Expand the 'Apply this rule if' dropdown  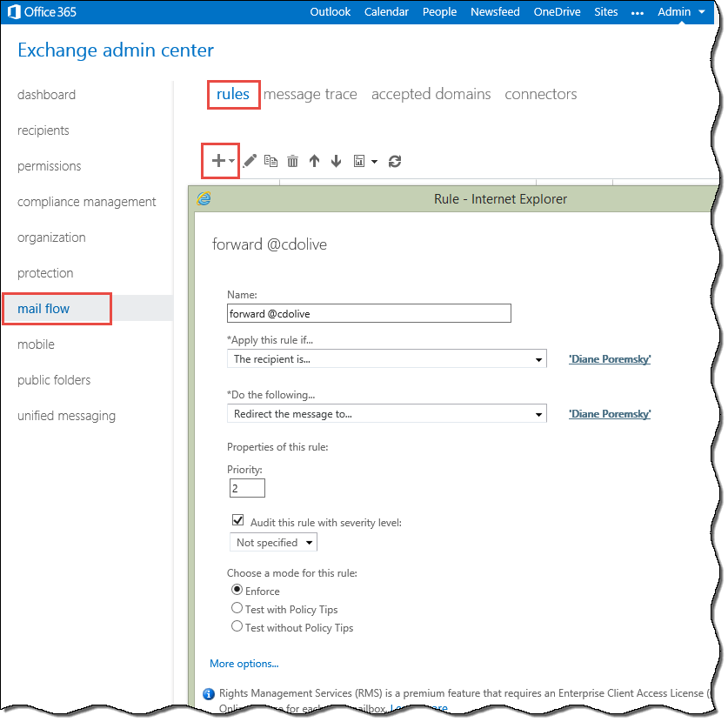pyautogui.click(x=386, y=358)
